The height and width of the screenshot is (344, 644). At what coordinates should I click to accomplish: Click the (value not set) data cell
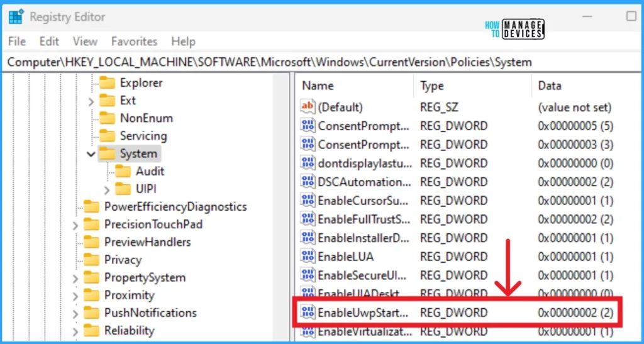(575, 107)
